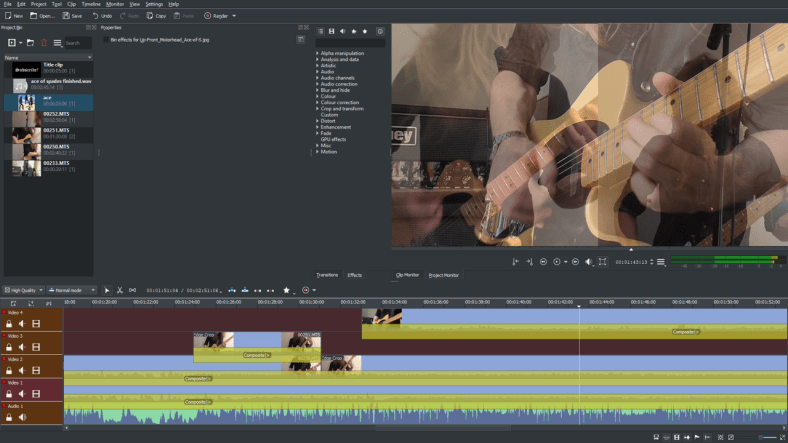Screen dimensions: 788x443
Task: Click the New project button
Action: click(x=14, y=16)
